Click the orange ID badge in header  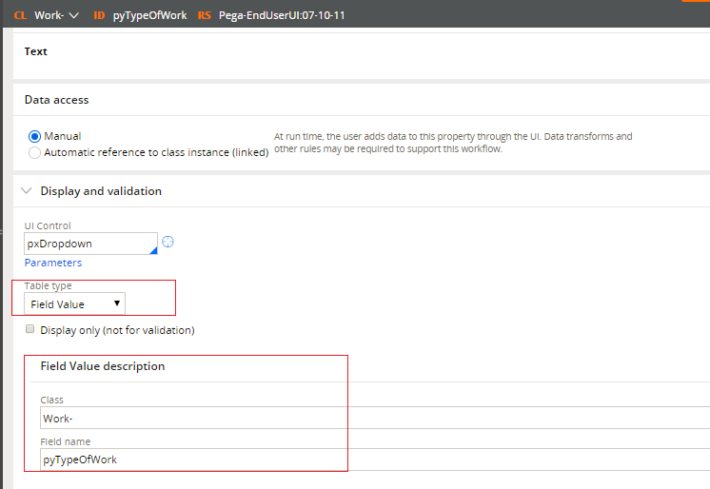click(99, 15)
